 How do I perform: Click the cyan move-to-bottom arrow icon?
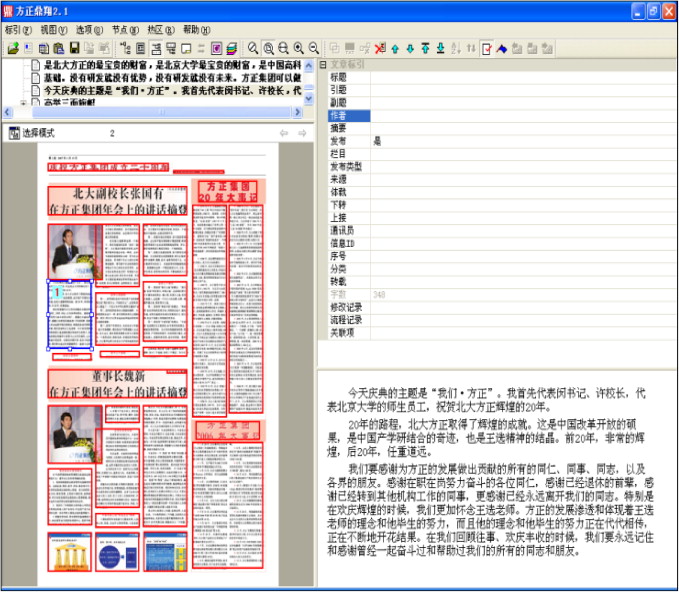[x=440, y=49]
